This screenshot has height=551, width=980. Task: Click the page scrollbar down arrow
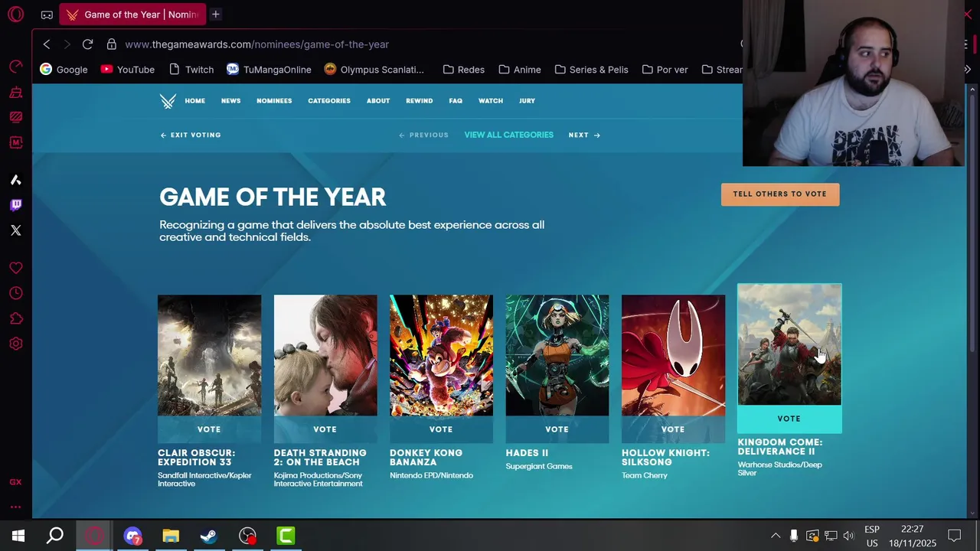[x=972, y=513]
